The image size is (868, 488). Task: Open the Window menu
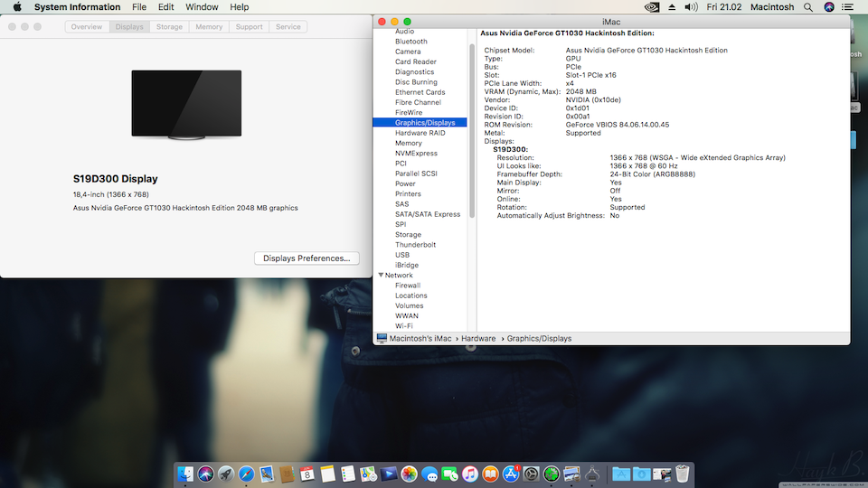[x=202, y=7]
